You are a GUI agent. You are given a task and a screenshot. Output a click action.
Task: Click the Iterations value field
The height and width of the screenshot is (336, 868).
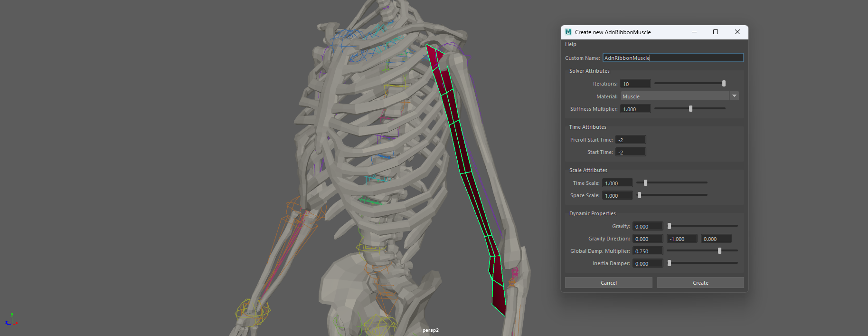click(635, 84)
